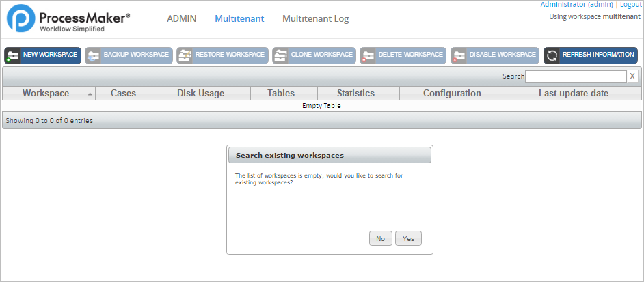The height and width of the screenshot is (282, 644).
Task: Click the Logout link
Action: tap(630, 4)
